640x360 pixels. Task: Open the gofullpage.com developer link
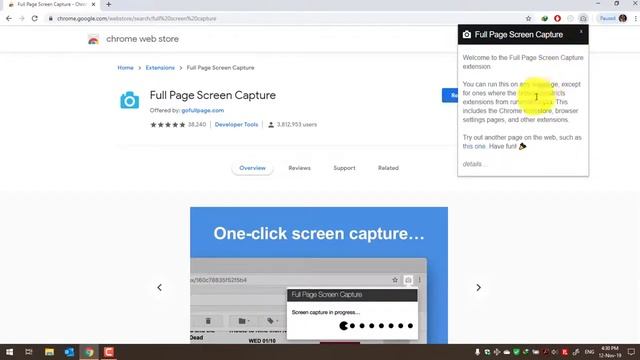coord(202,111)
